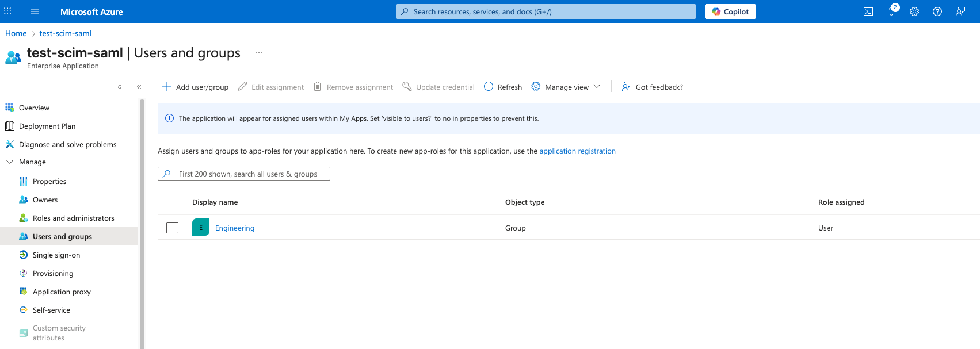Collapse the Manage section in sidebar

click(x=10, y=162)
